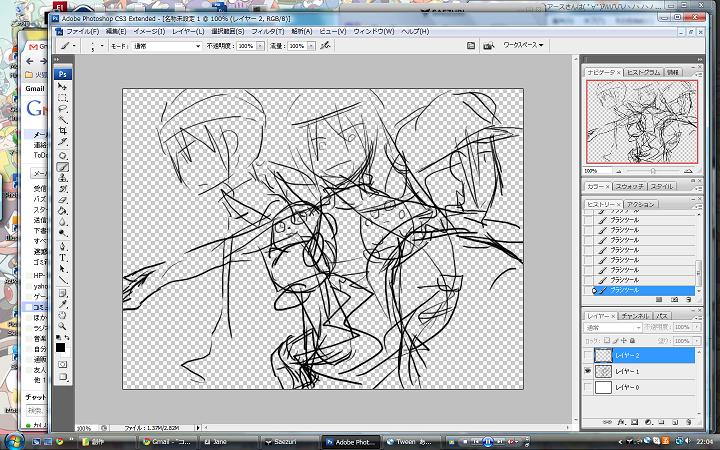This screenshot has width=720, height=450.
Task: Open Saezuri from the taskbar
Action: coord(289,442)
